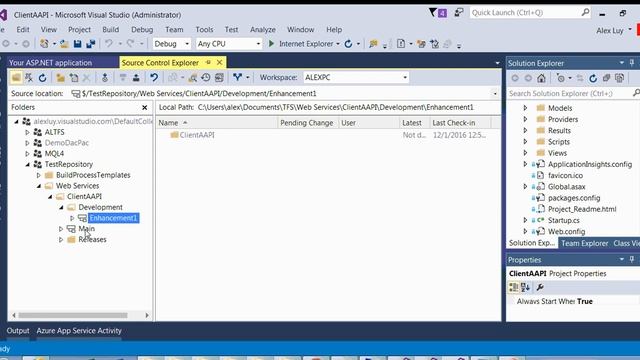The height and width of the screenshot is (360, 640).
Task: Toggle auto-hide pin on Solution Explorer
Action: [x=632, y=63]
